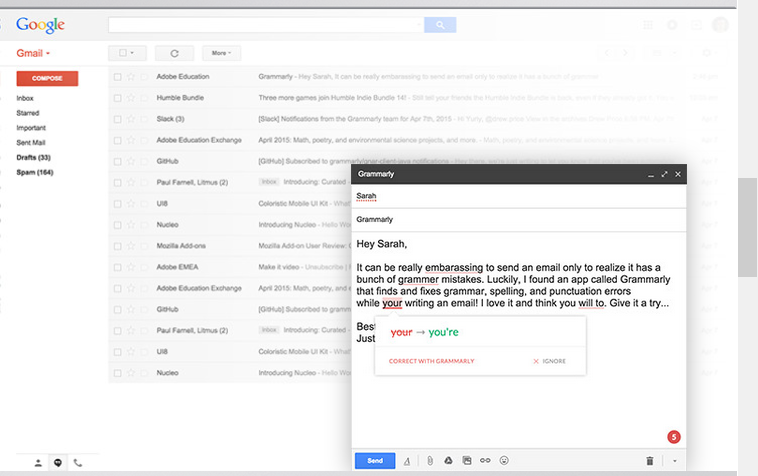Screen dimensions: 758x476
Task: Open the Starred folder
Action: point(28,113)
